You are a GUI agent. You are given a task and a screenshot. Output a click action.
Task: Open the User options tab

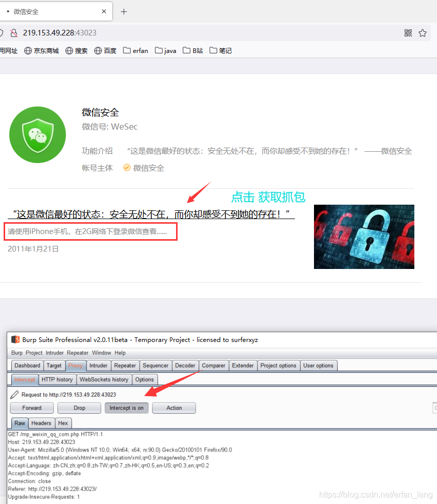coord(318,366)
